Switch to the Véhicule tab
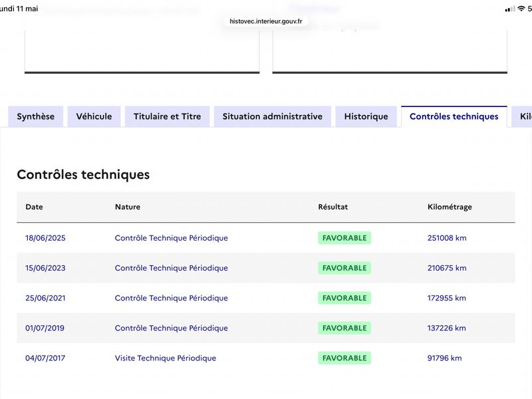 click(94, 116)
